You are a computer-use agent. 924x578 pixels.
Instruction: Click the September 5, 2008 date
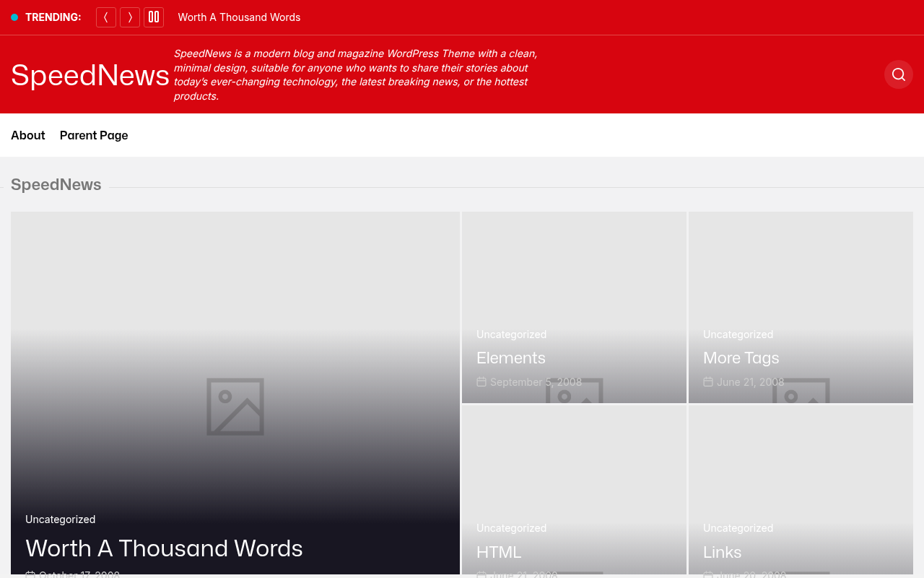pyautogui.click(x=536, y=382)
